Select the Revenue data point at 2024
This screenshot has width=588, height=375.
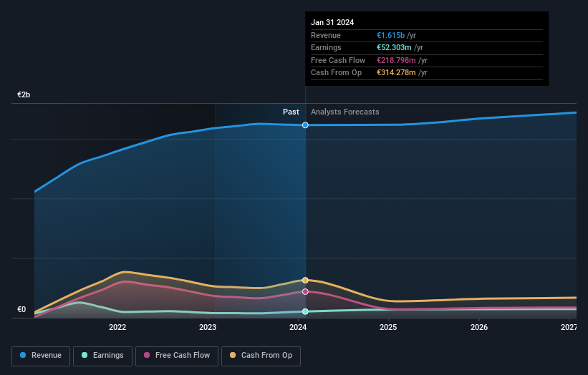pos(305,125)
